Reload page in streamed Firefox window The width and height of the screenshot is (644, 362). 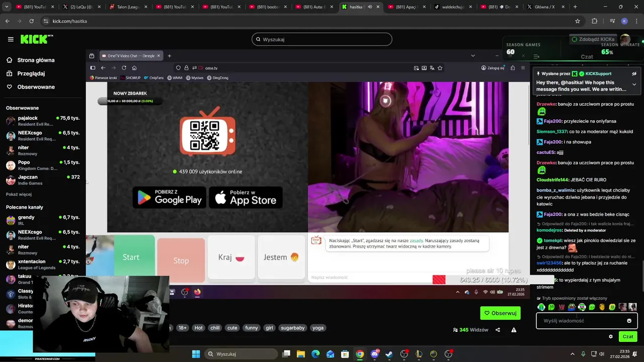click(x=124, y=68)
